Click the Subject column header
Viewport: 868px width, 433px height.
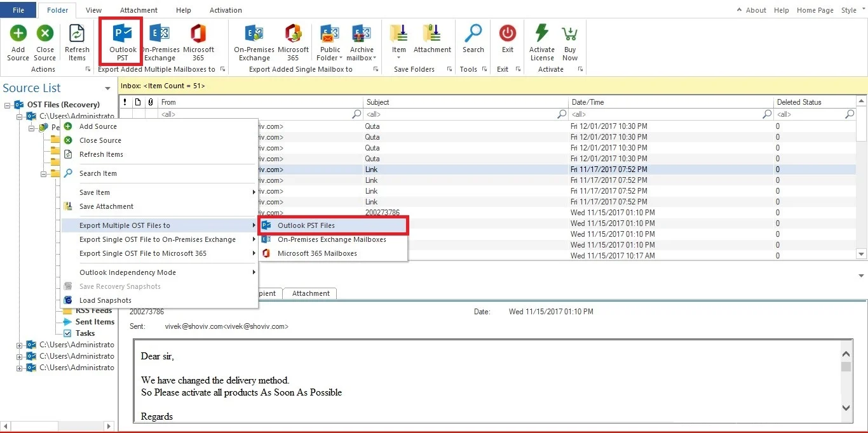point(466,102)
